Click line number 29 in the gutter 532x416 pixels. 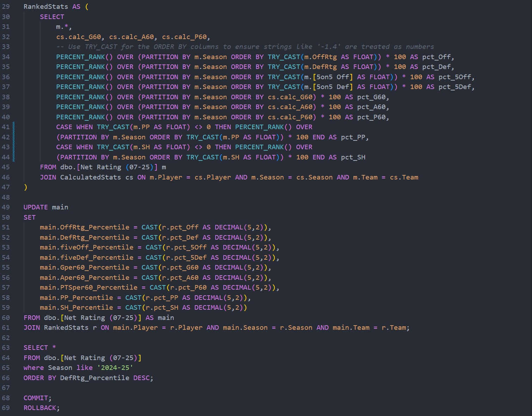coord(6,7)
